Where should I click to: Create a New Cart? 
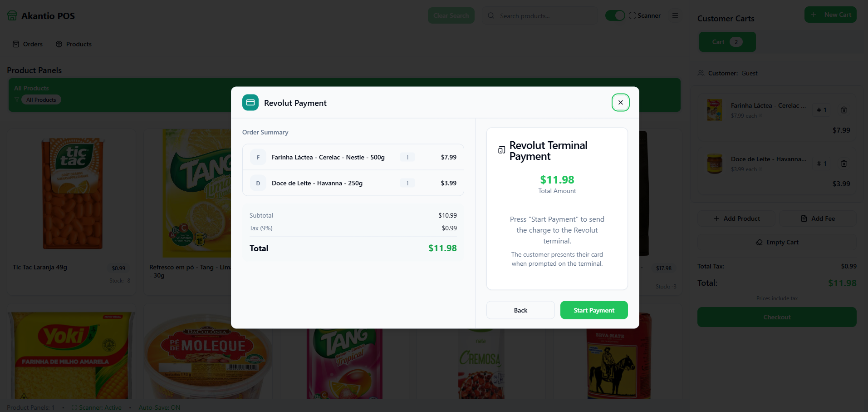[x=830, y=15]
